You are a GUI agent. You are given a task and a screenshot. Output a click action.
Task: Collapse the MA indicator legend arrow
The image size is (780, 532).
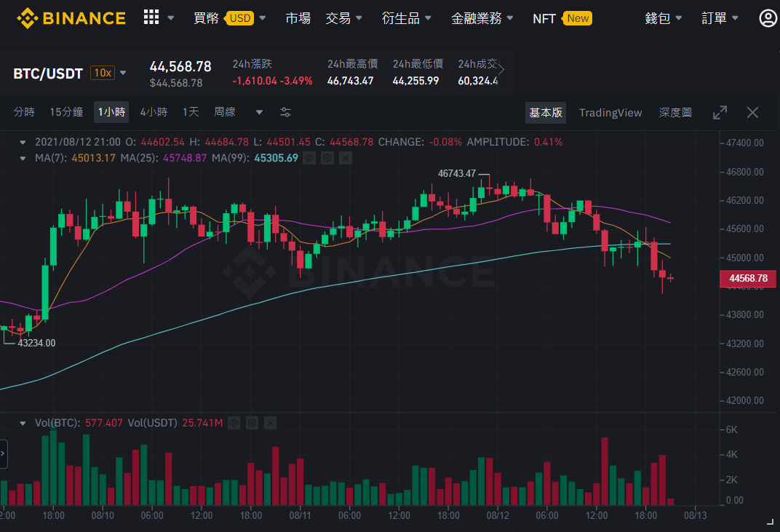(23, 159)
